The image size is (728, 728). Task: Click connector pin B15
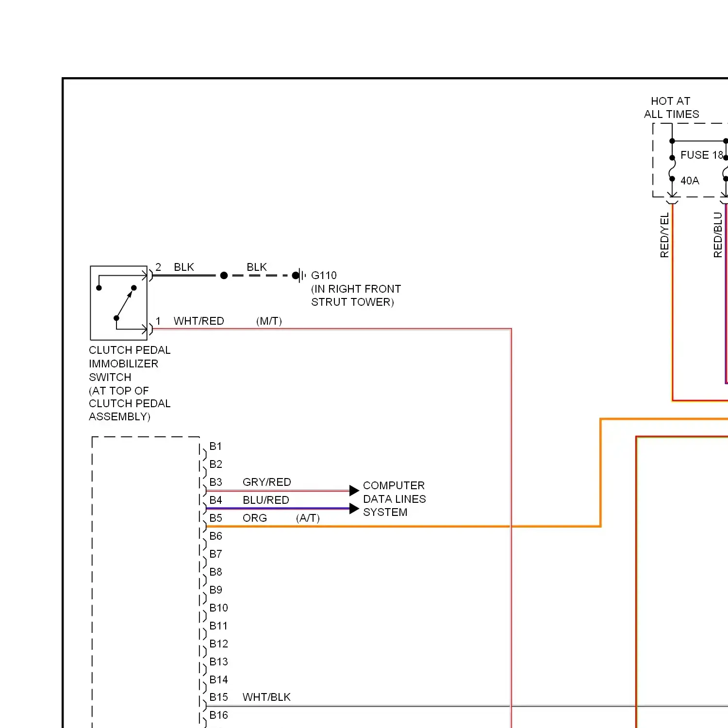(218, 697)
